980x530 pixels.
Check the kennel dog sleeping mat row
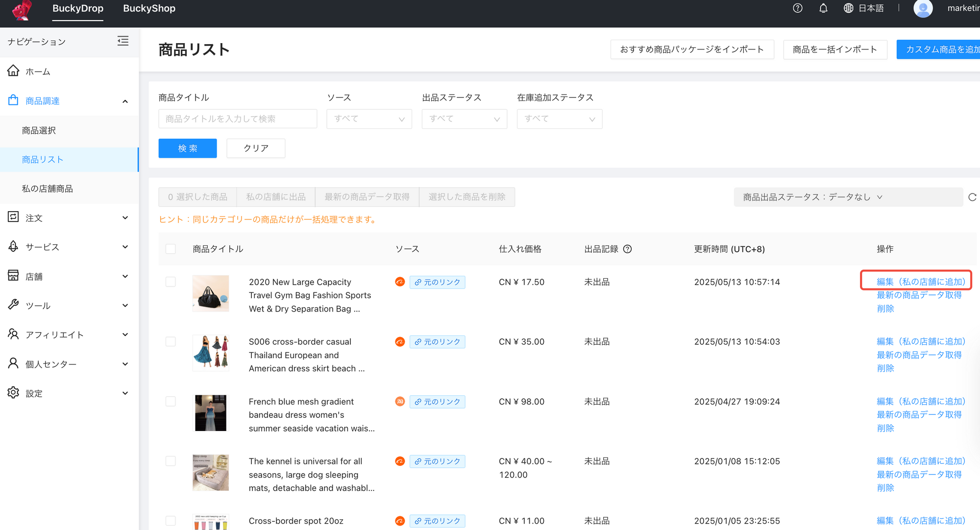(x=171, y=461)
